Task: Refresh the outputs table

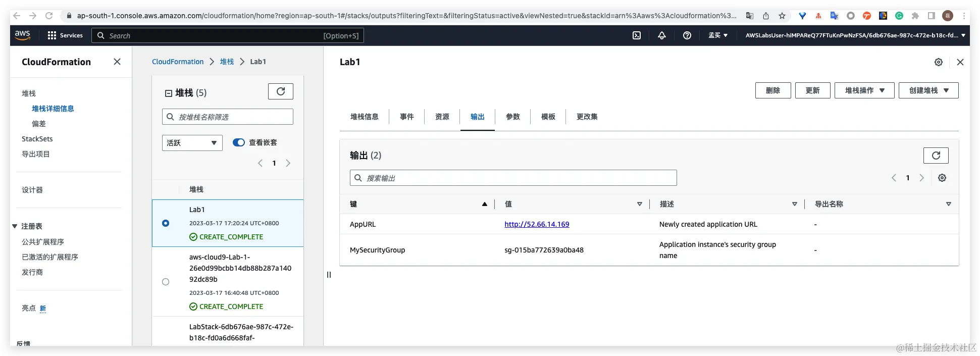Action: point(936,156)
